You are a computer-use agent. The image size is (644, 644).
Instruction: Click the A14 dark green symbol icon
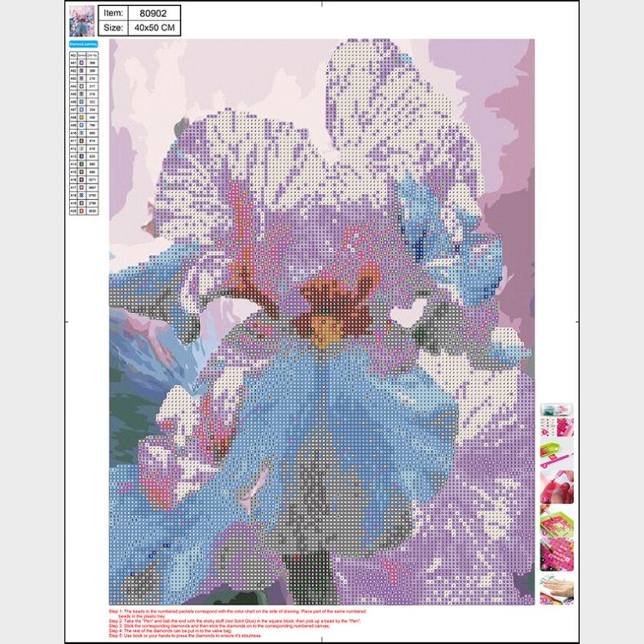click(x=82, y=165)
